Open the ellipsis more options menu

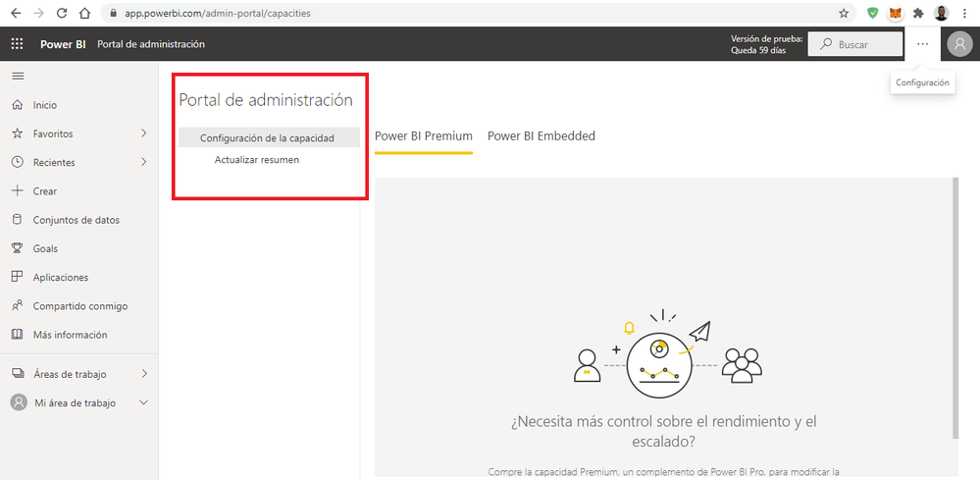[x=922, y=44]
